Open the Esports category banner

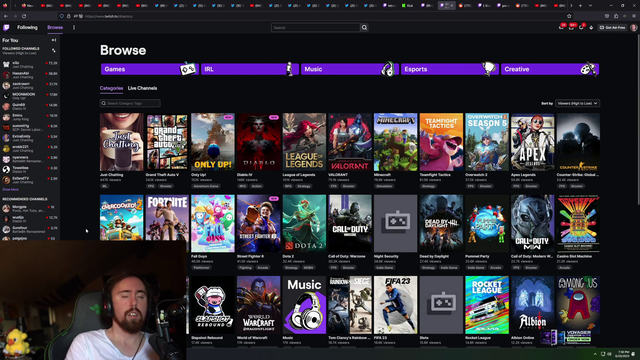(x=449, y=69)
